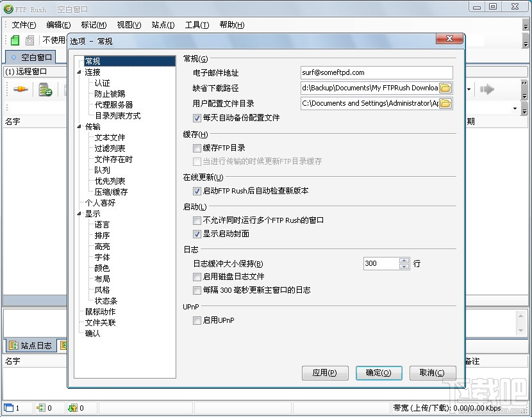Toggle auto check new version checkbox

coord(197,192)
